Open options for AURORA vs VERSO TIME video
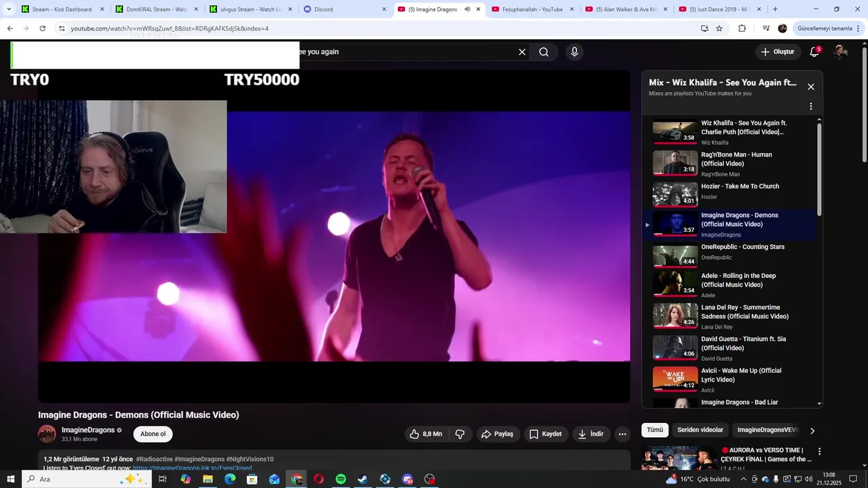 (x=819, y=451)
